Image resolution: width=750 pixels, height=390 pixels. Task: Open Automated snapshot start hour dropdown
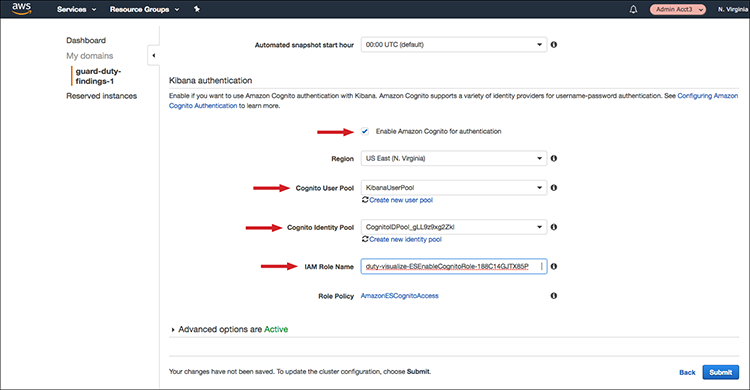pyautogui.click(x=453, y=45)
